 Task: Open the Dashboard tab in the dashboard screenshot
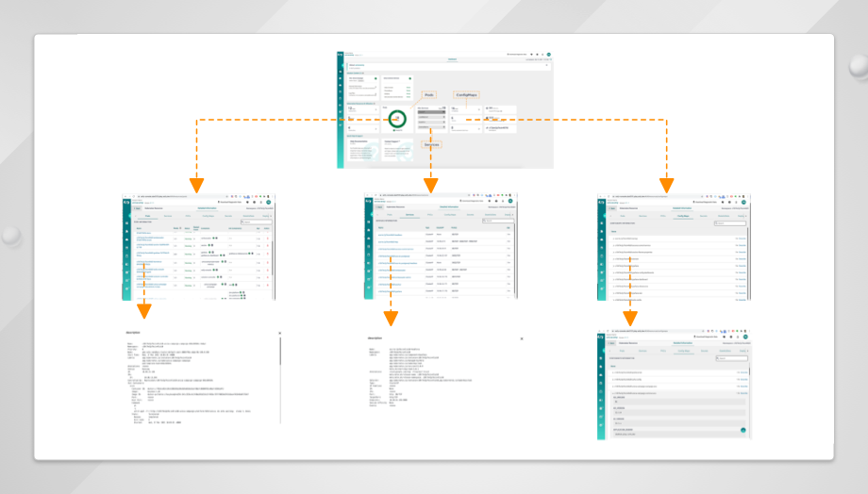(x=452, y=59)
